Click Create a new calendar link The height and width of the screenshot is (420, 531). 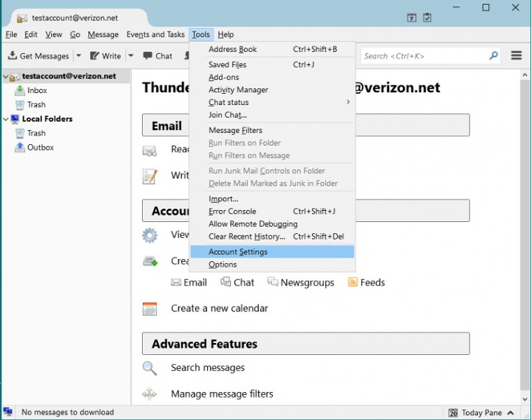coord(220,308)
